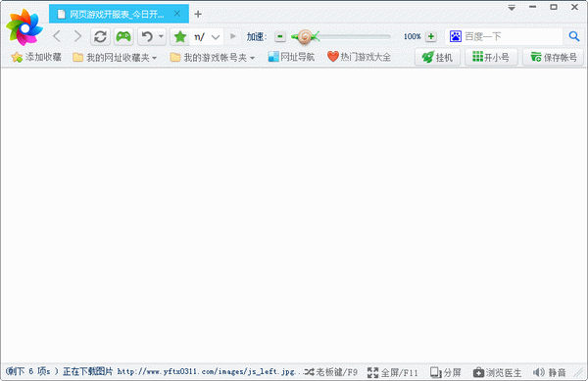Click the snail speed slider handle
The height and width of the screenshot is (381, 588).
(x=305, y=36)
